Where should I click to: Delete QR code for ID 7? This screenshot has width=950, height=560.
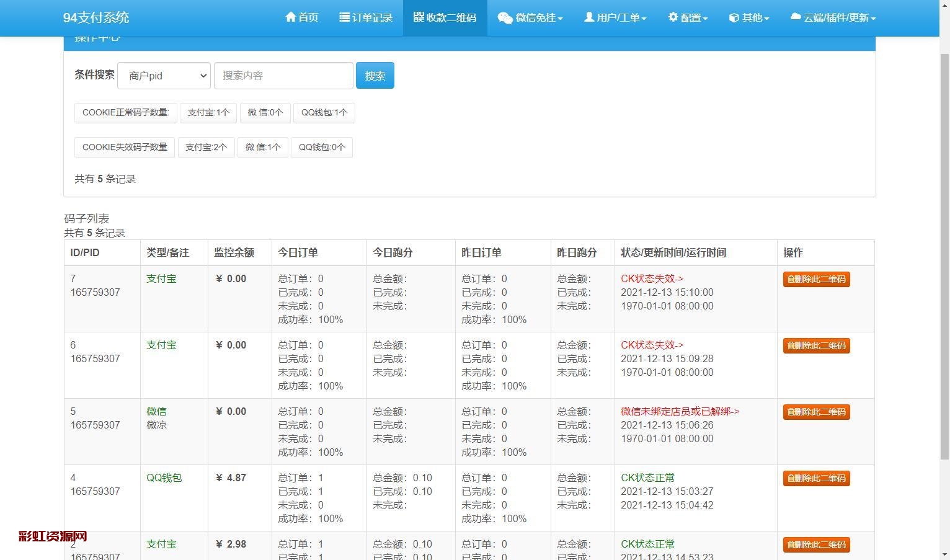coord(816,279)
